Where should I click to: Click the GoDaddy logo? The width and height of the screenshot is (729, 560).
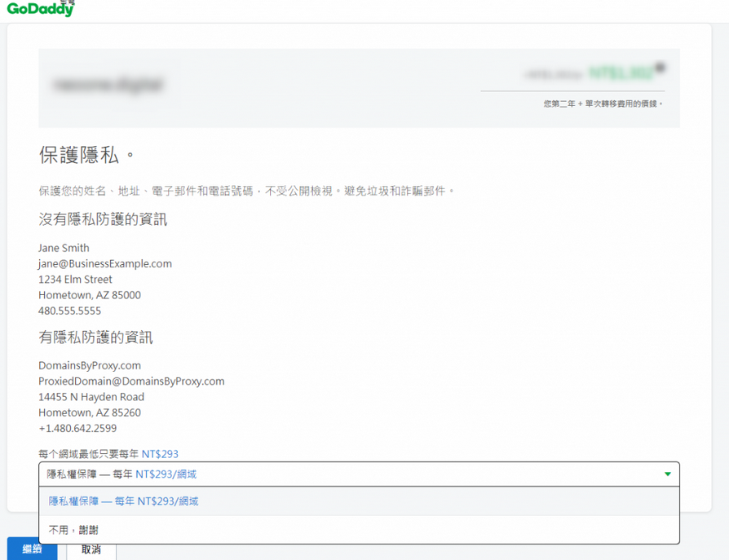click(41, 9)
